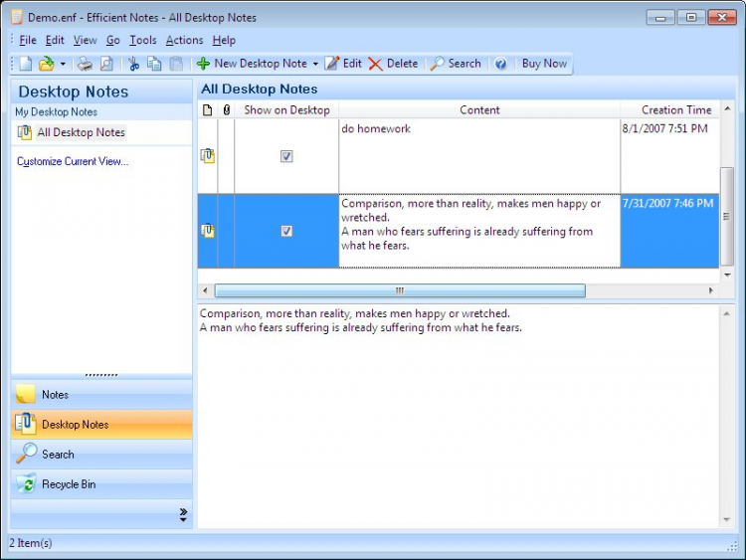
Task: Open the Go menu
Action: point(112,40)
